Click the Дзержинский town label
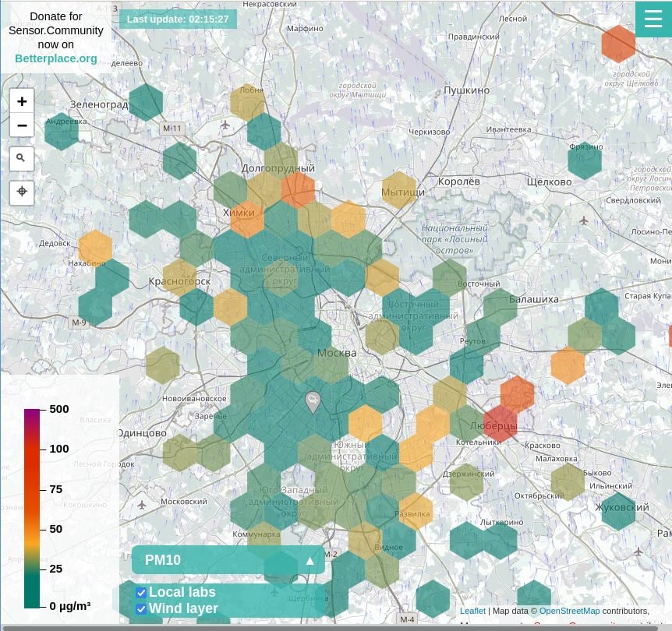 469,474
